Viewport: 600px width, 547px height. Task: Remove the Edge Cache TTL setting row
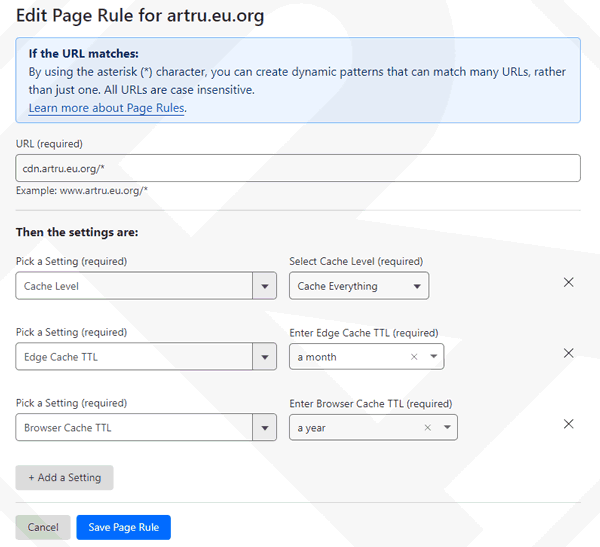click(x=568, y=353)
